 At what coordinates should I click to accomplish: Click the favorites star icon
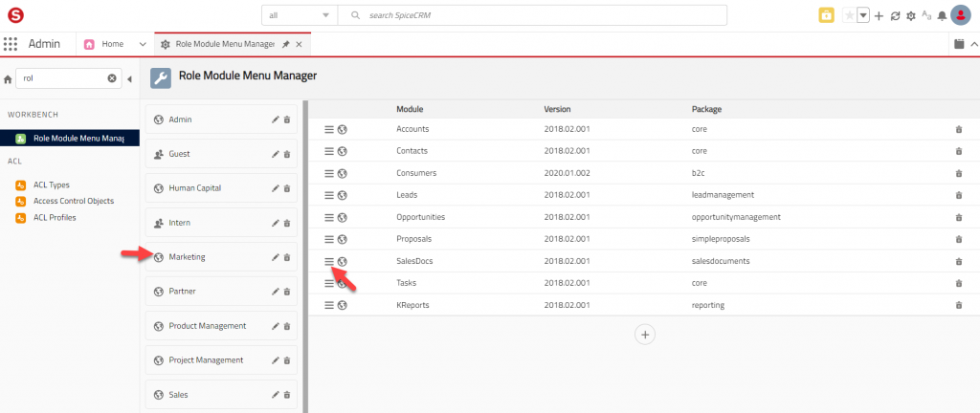(x=850, y=15)
